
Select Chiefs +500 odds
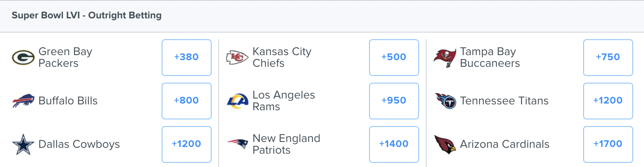click(x=394, y=58)
